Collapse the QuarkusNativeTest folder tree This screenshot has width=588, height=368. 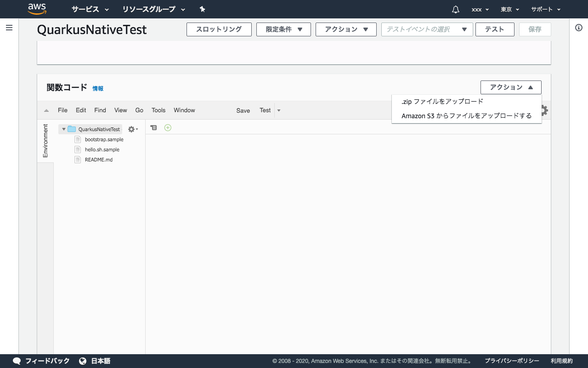(64, 129)
